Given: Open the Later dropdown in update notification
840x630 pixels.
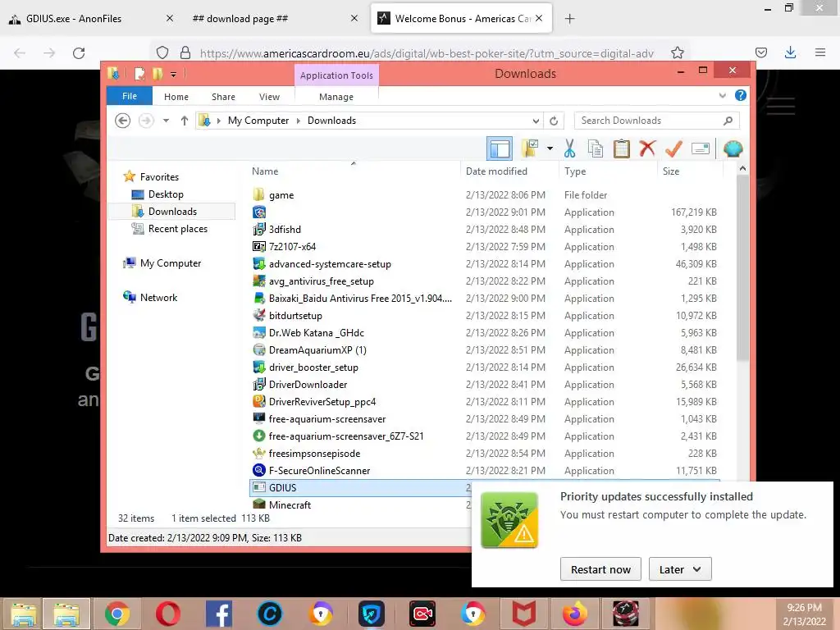Looking at the screenshot, I should tap(680, 569).
